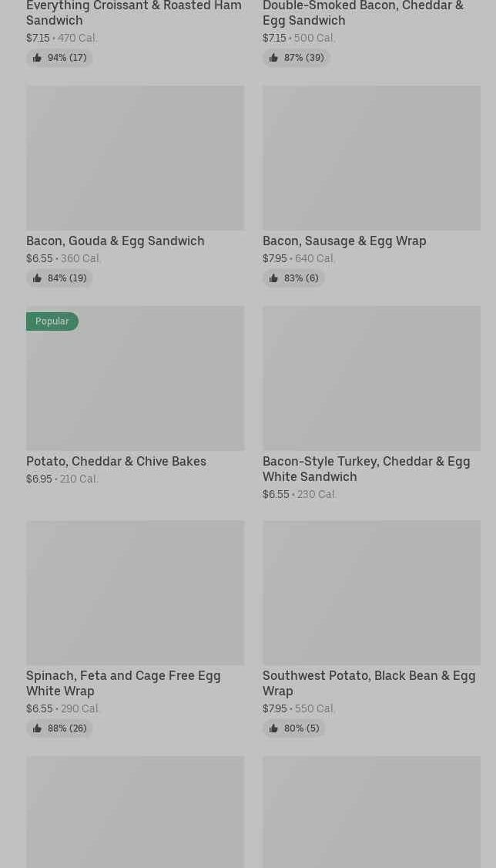Screen dimensions: 496x868
Task: Click thumbs-up icon under Everything Croissant sandwich
Action: point(37,58)
